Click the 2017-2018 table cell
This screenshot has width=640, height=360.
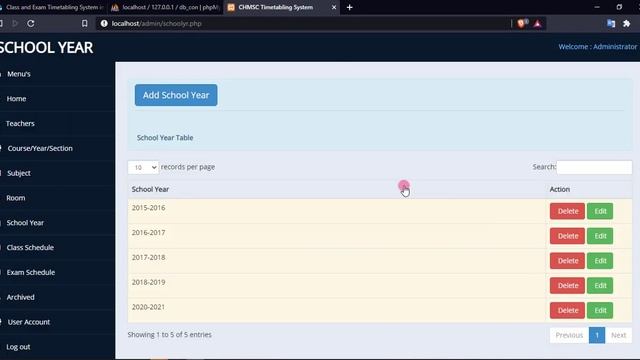[336, 261]
